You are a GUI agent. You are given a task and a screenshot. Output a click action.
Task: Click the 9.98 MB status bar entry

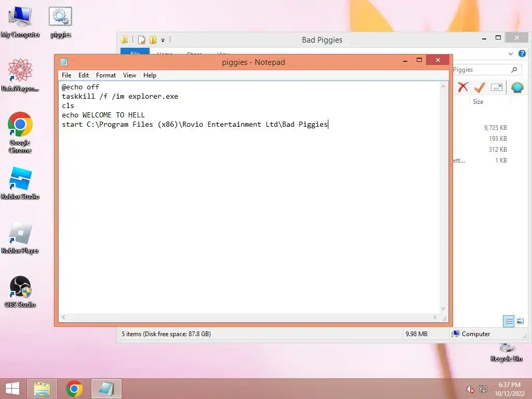click(x=416, y=334)
